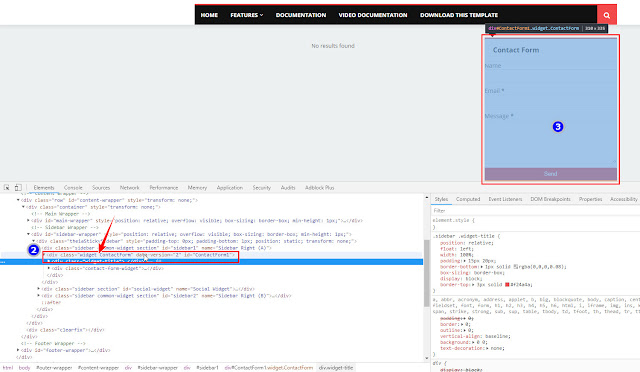This screenshot has width=640, height=372.
Task: Collapse the sidebar-wrapper div node
Action: pyautogui.click(x=28, y=234)
